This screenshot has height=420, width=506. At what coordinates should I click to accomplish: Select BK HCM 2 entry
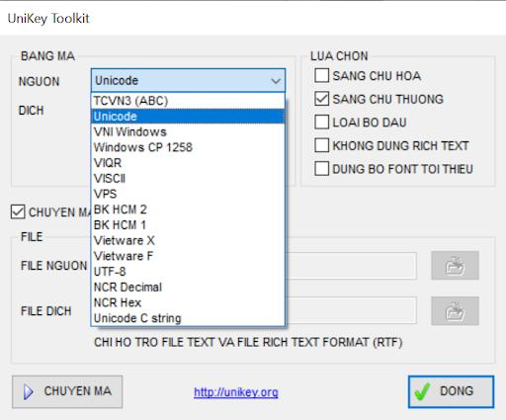click(x=188, y=210)
